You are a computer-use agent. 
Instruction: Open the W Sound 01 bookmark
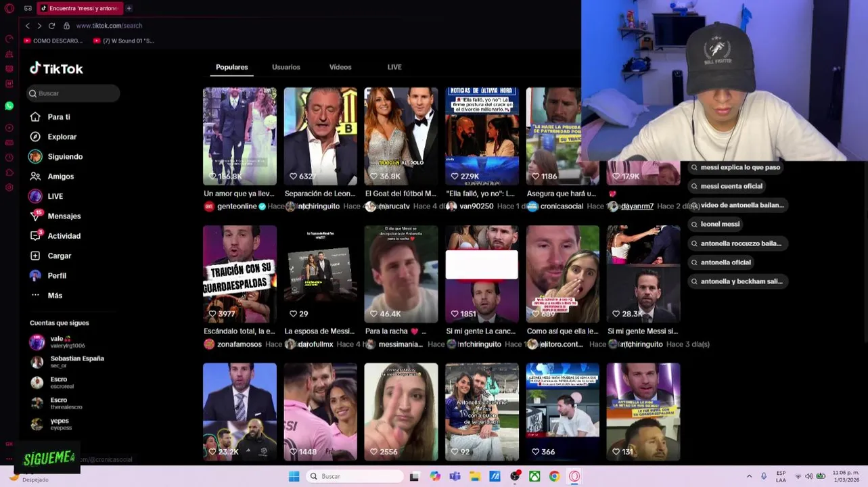tap(123, 41)
